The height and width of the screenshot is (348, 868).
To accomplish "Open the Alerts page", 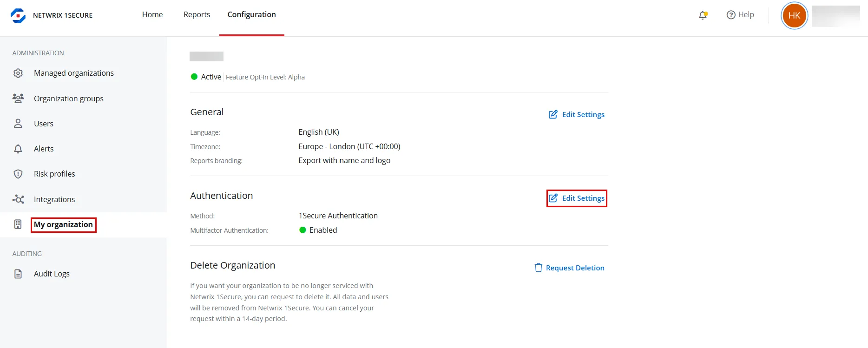I will pos(44,149).
